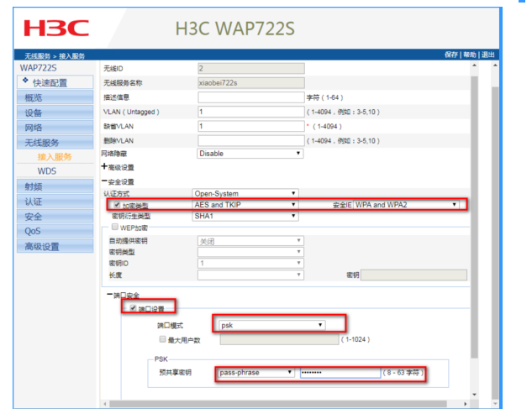Viewport: 532px width, 419px height.
Task: Click the horizontal scrollbar at bottom
Action: coord(278,404)
